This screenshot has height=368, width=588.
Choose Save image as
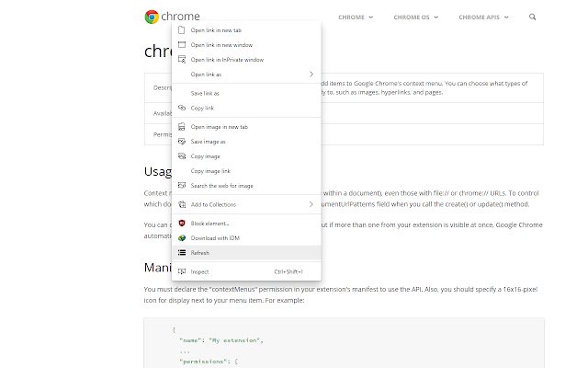[x=246, y=141]
